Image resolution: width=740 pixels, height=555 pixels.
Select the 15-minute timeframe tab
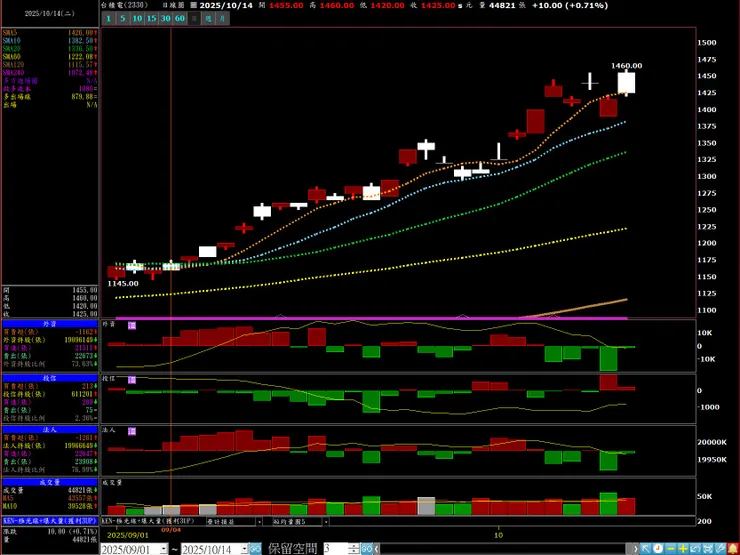pos(151,18)
